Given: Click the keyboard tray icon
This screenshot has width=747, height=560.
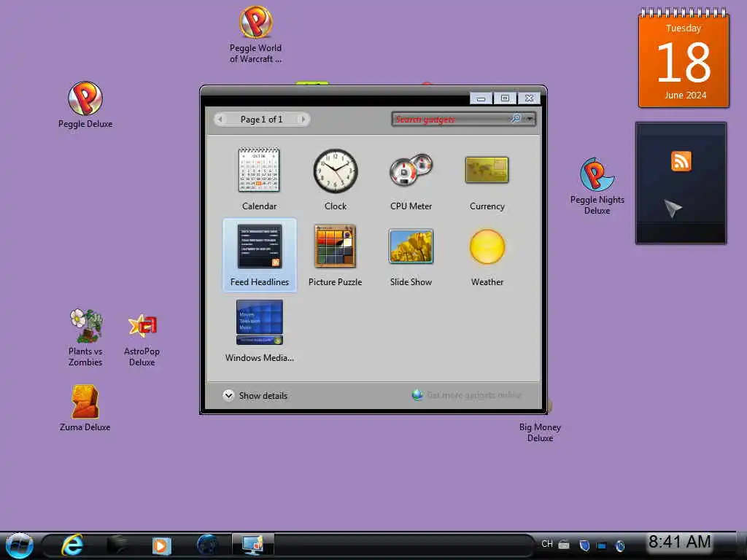Looking at the screenshot, I should click(564, 544).
